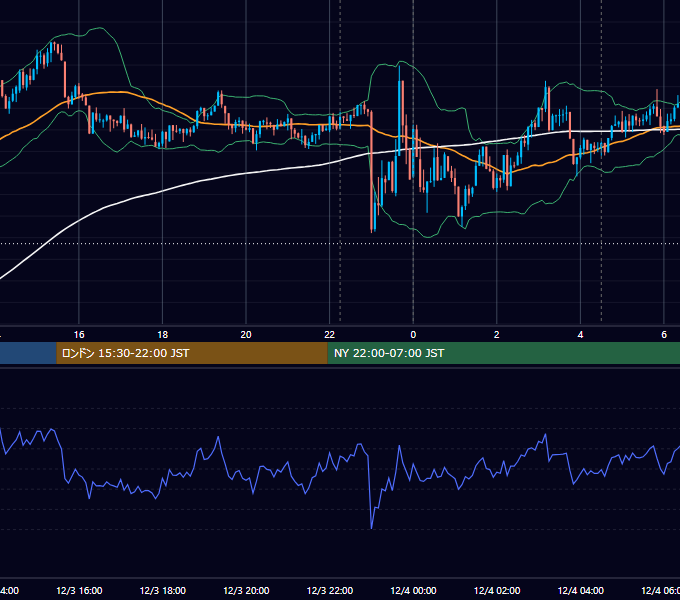Click the 12/3 18:00 date label
680x600 pixels.
click(x=163, y=590)
